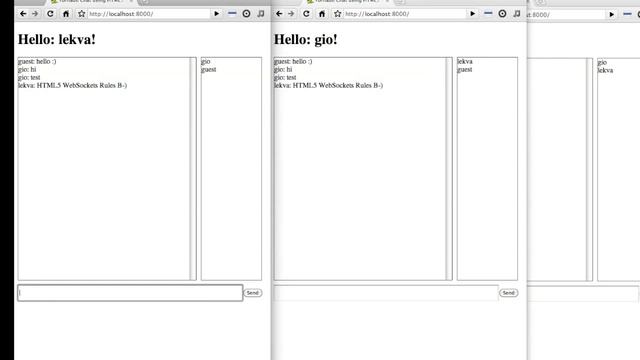Click chat log scrollbar in third window
Viewport: 640px width, 360px height.
[x=589, y=169]
